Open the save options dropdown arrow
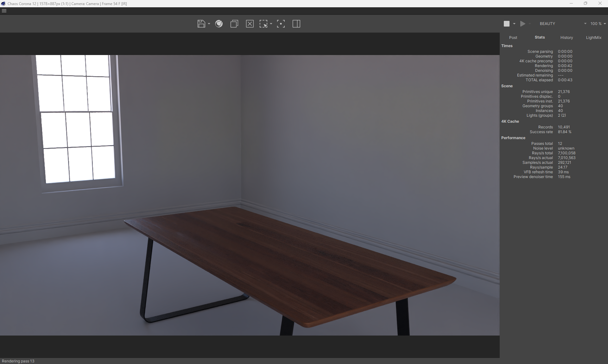608x364 pixels. [209, 24]
